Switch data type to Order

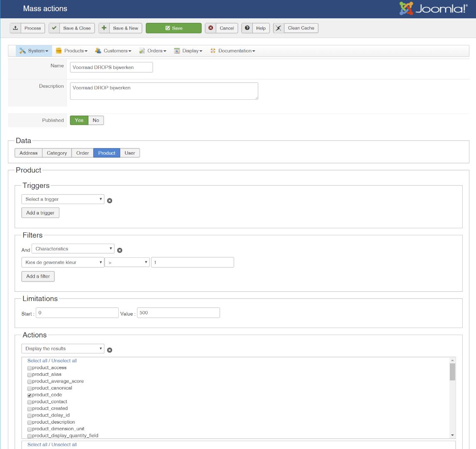click(x=83, y=153)
